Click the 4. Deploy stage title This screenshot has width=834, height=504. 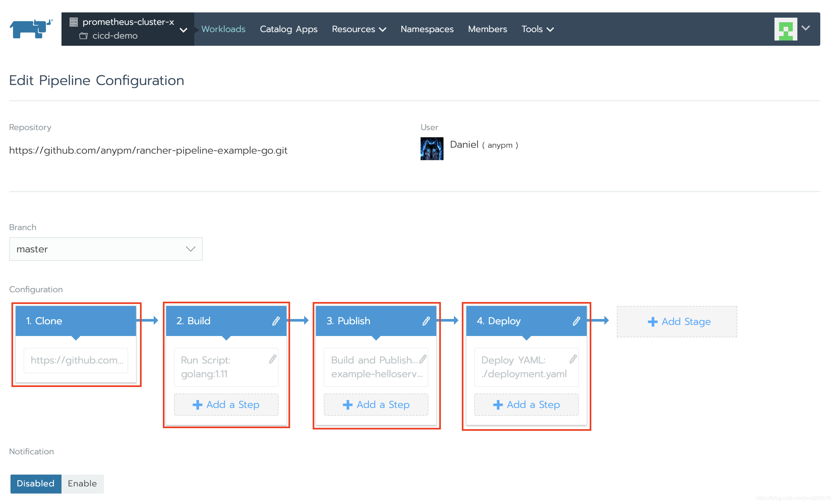[498, 321]
